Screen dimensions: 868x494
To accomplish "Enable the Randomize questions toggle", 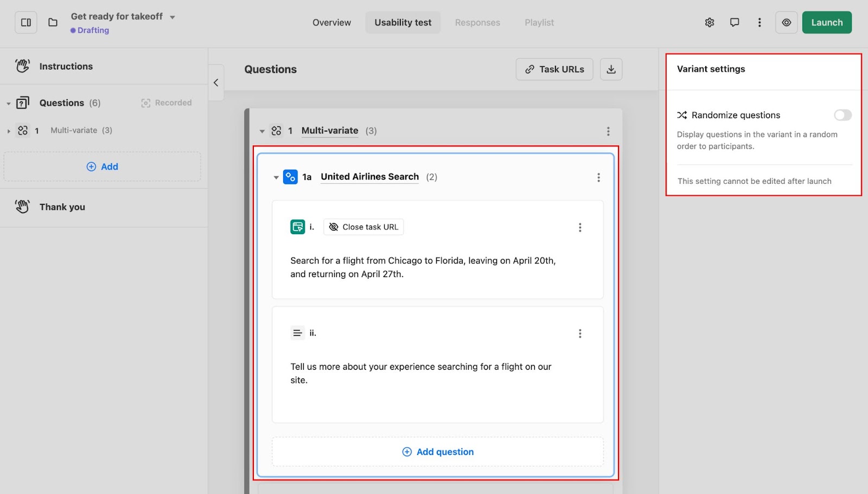I will pos(843,115).
